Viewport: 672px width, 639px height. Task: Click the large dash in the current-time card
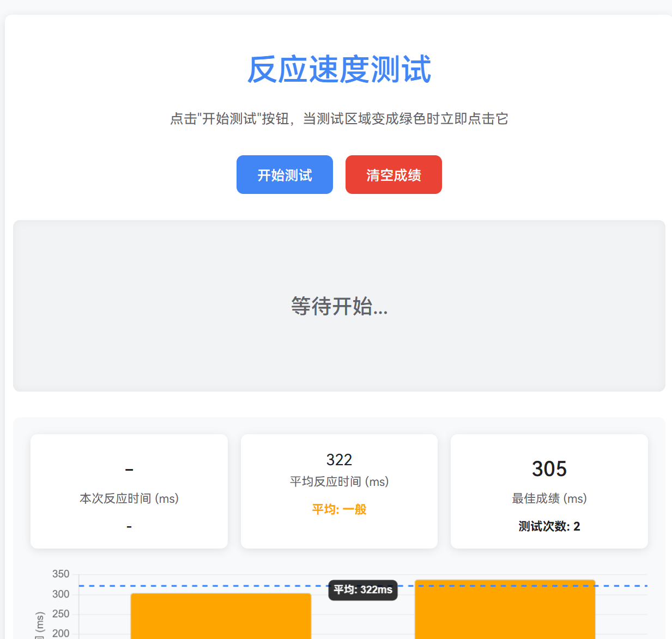(129, 469)
